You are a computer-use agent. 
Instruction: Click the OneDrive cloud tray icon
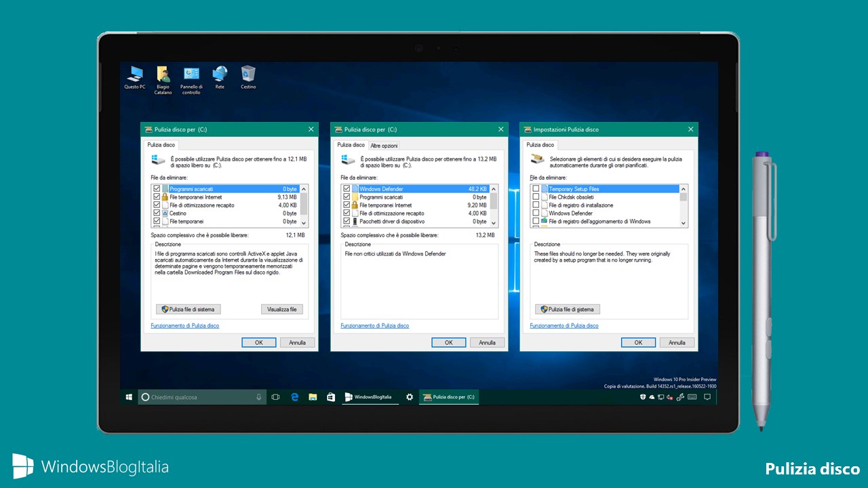[652, 397]
